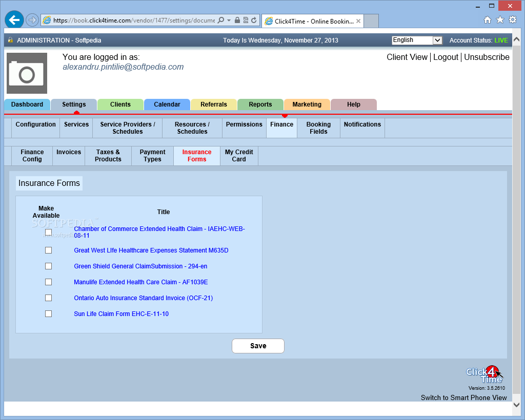This screenshot has height=420, width=525.
Task: Open Green Shield General ClaimSubmission link
Action: tap(140, 266)
